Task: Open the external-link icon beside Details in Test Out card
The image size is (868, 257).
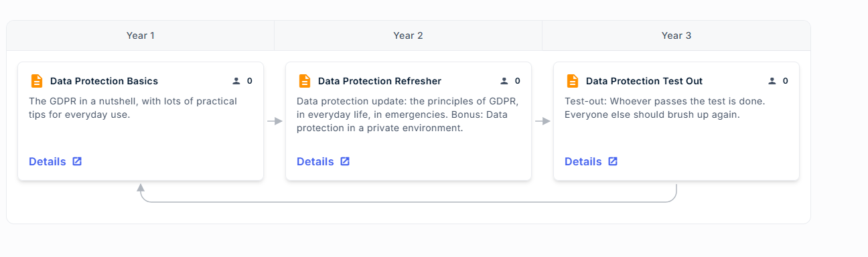Action: [x=613, y=161]
